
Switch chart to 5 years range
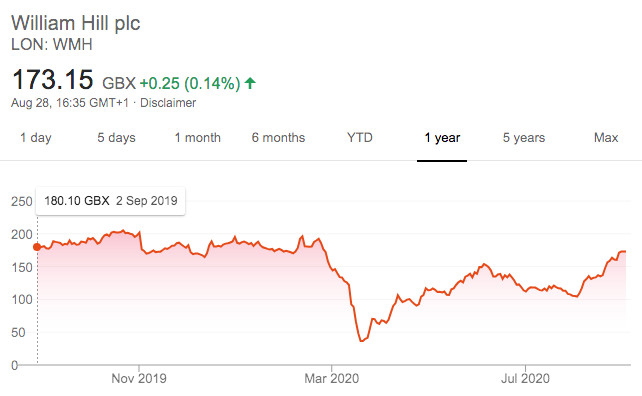point(524,138)
